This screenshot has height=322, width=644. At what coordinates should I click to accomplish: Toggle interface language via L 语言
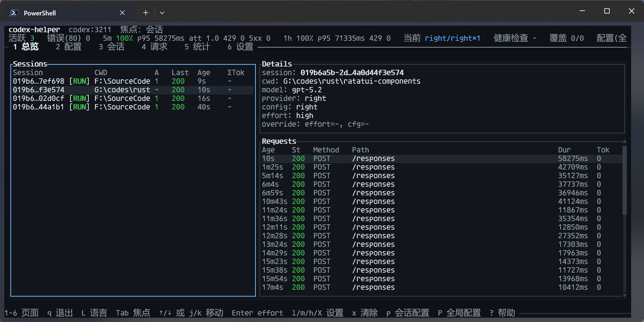[94, 313]
